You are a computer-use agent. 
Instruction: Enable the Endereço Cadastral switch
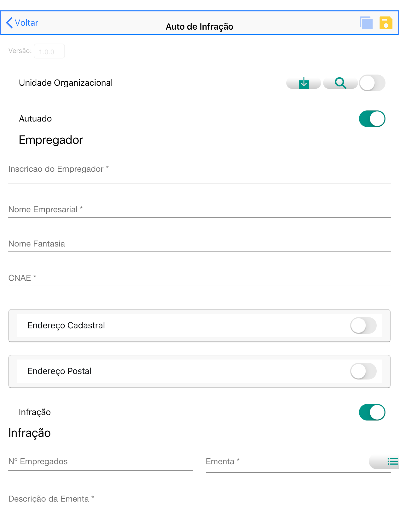pyautogui.click(x=363, y=325)
